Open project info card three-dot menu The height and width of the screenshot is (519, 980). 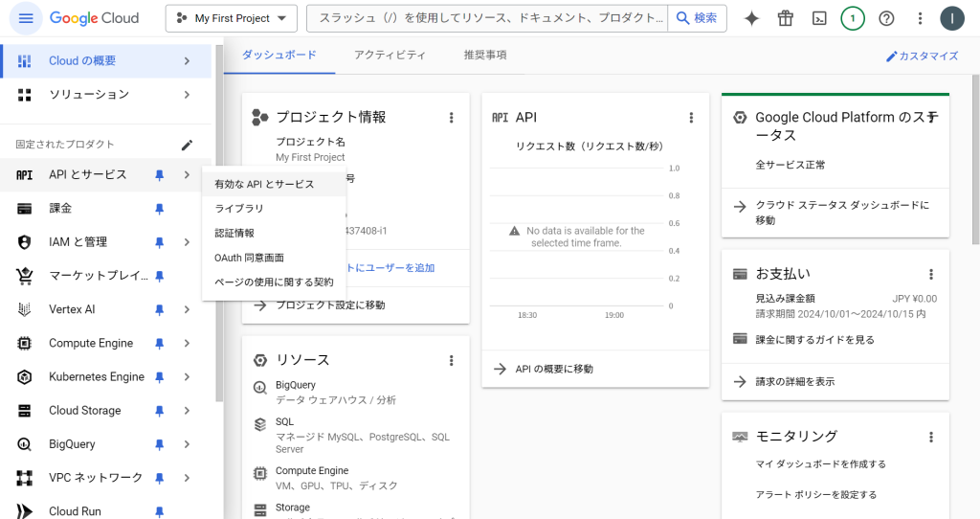tap(452, 118)
